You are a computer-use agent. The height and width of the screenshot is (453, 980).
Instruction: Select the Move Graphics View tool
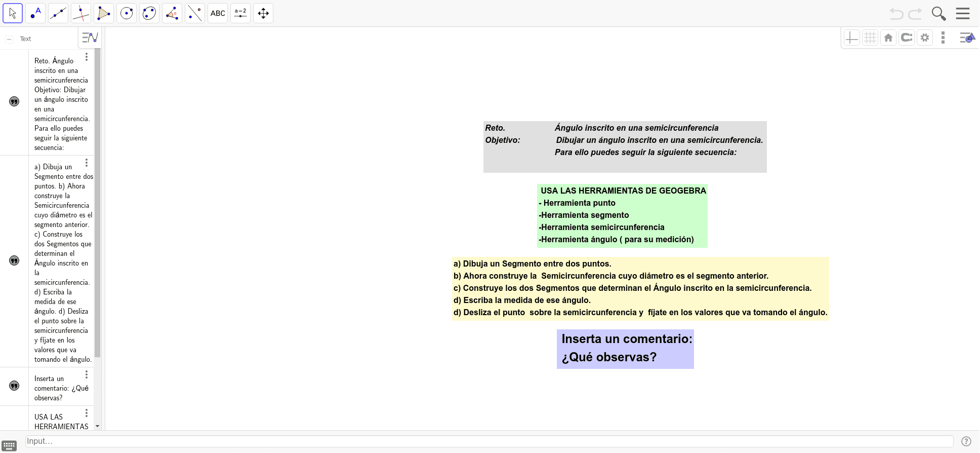263,13
